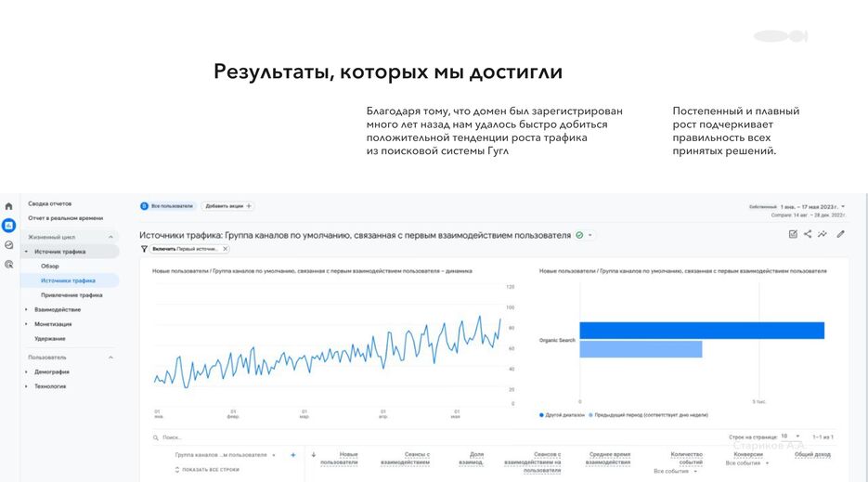868x482 pixels.
Task: Remove the 'Включить Первый источник' filter chip
Action: [x=226, y=249]
